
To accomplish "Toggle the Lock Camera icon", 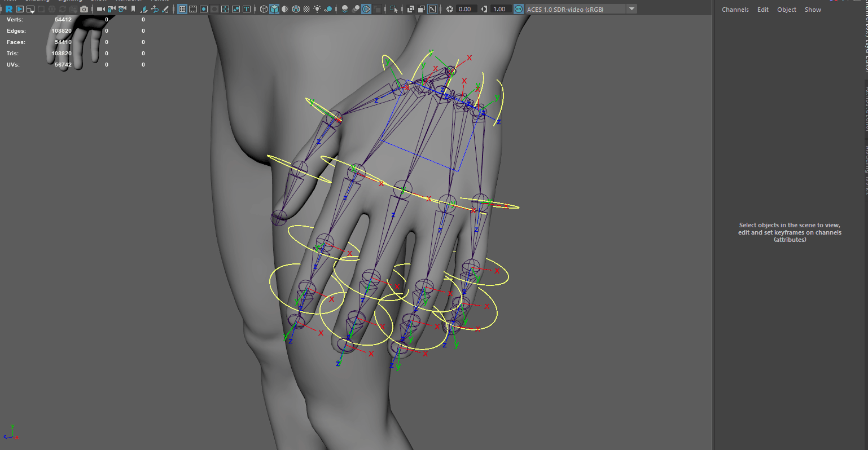I will 111,9.
